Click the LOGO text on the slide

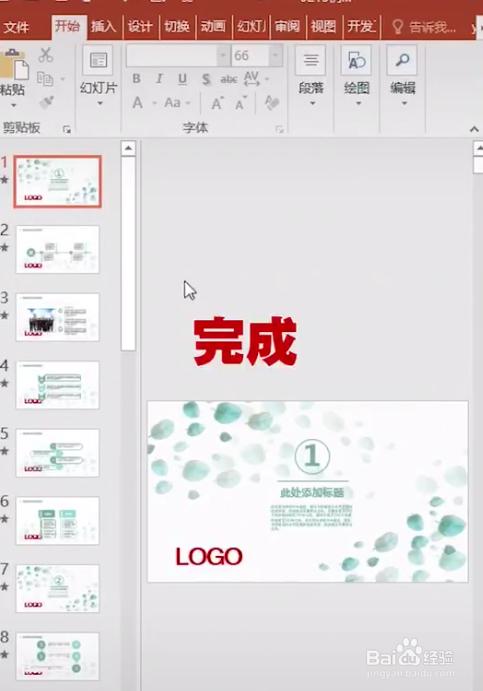click(x=209, y=557)
